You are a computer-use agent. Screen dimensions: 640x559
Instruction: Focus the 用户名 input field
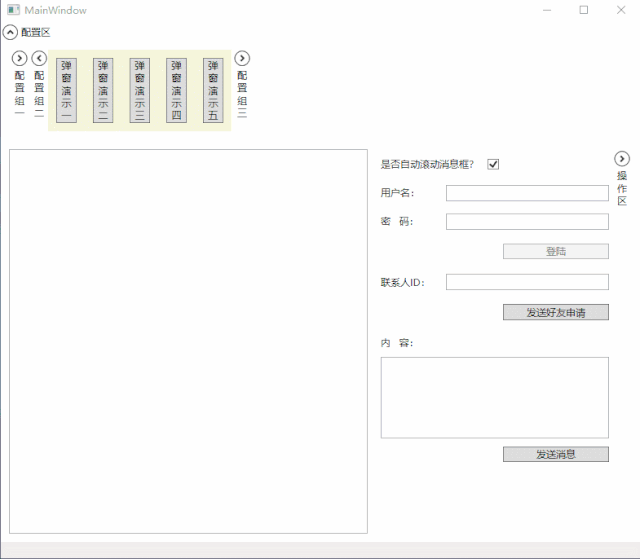tap(527, 193)
